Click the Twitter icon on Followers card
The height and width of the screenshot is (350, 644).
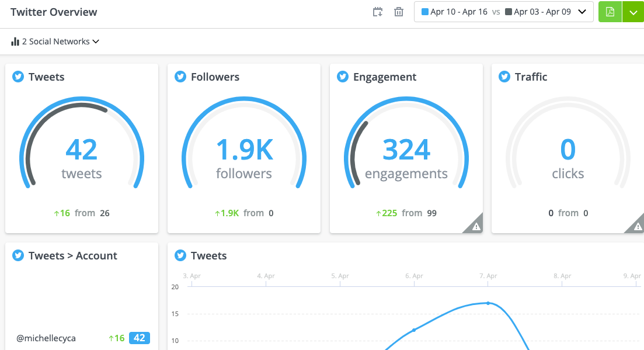(180, 77)
